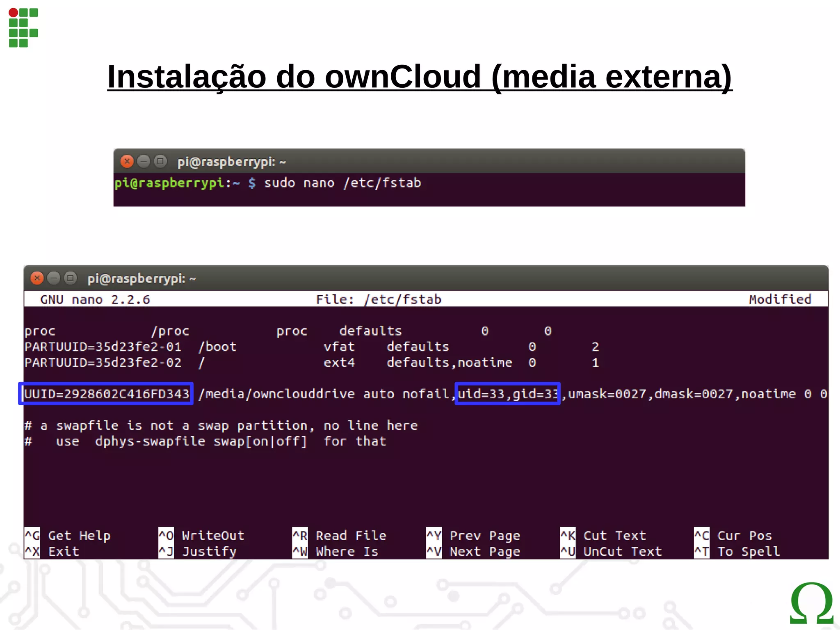Click the UUID=2928602C416FD343 text

tap(107, 394)
